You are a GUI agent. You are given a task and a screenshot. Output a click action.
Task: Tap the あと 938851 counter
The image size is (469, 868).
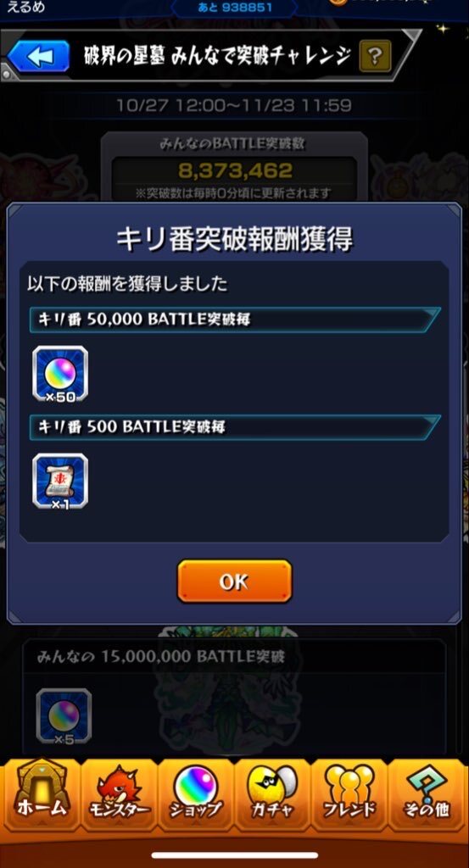coord(235,8)
